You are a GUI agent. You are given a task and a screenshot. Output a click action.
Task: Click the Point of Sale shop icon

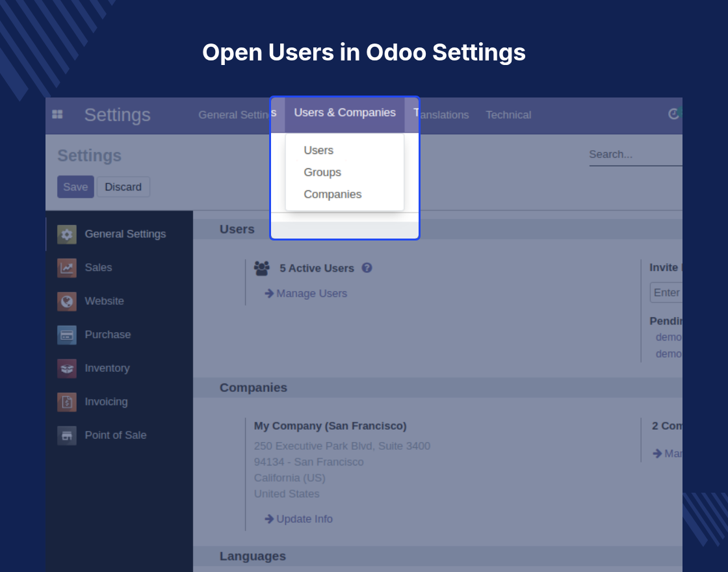67,435
